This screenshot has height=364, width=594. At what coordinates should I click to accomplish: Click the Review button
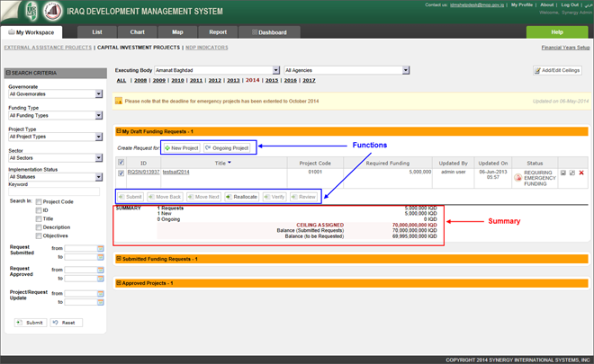[304, 197]
